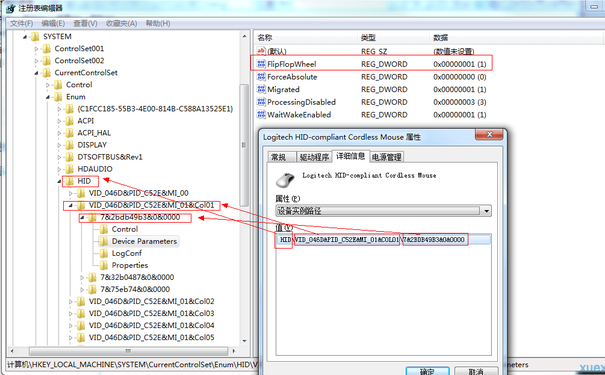The image size is (605, 375).
Task: Expand the DTSOFTBUS&Rev1 tree node
Action: [x=59, y=157]
